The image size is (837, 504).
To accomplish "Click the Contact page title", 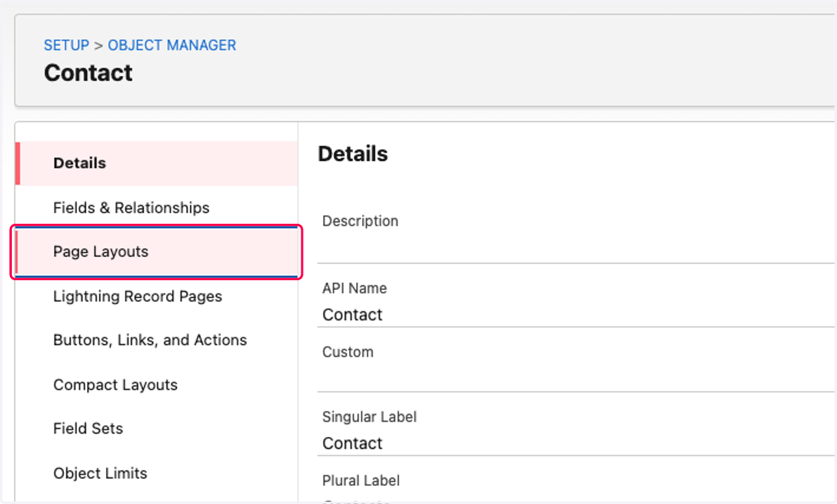I will click(89, 72).
